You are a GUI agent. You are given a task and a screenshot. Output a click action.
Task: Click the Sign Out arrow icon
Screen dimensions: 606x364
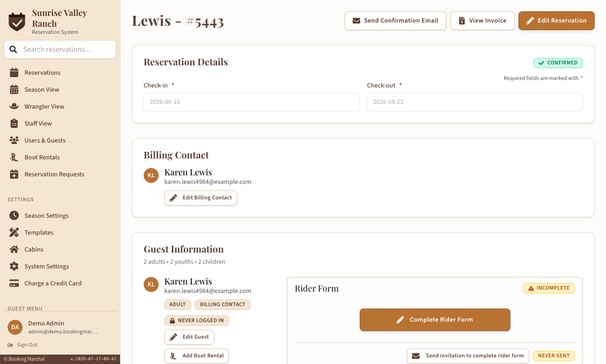click(x=10, y=345)
